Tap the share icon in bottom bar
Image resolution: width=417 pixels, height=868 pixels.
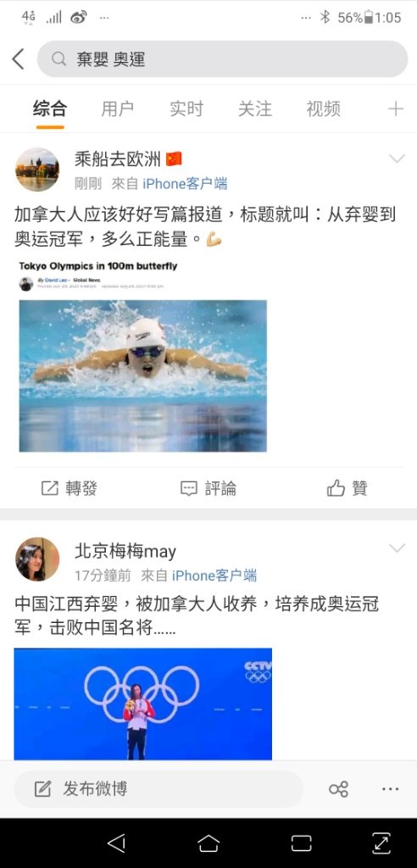(x=338, y=789)
